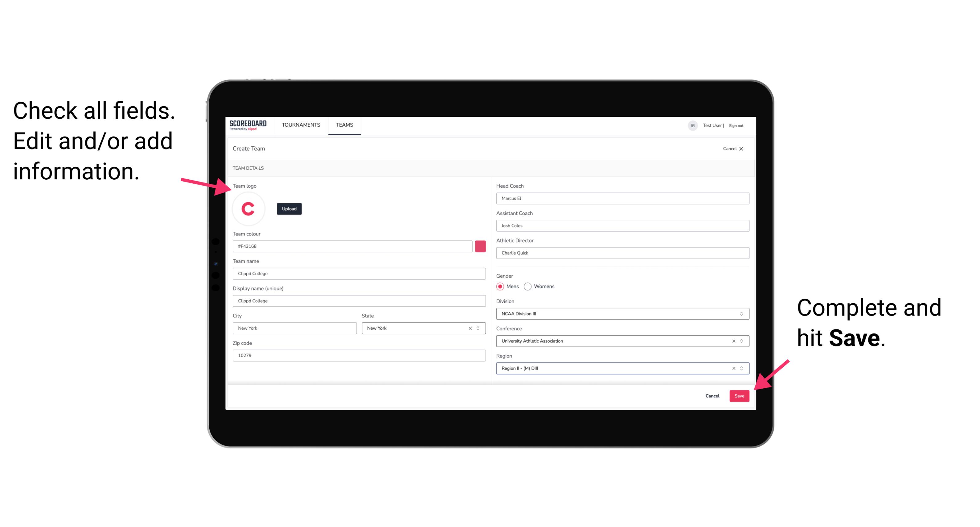Clear the Conference selection

(x=732, y=341)
